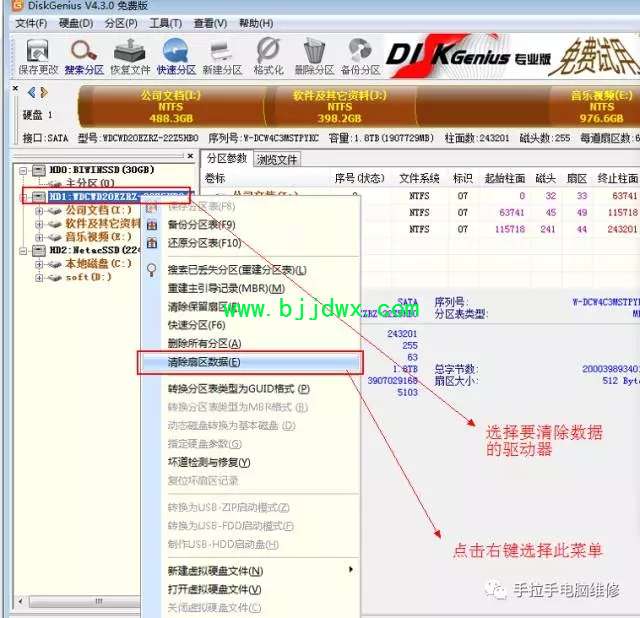Select the 公司文档(I:) partition bar
The width and height of the screenshot is (640, 618).
171,107
